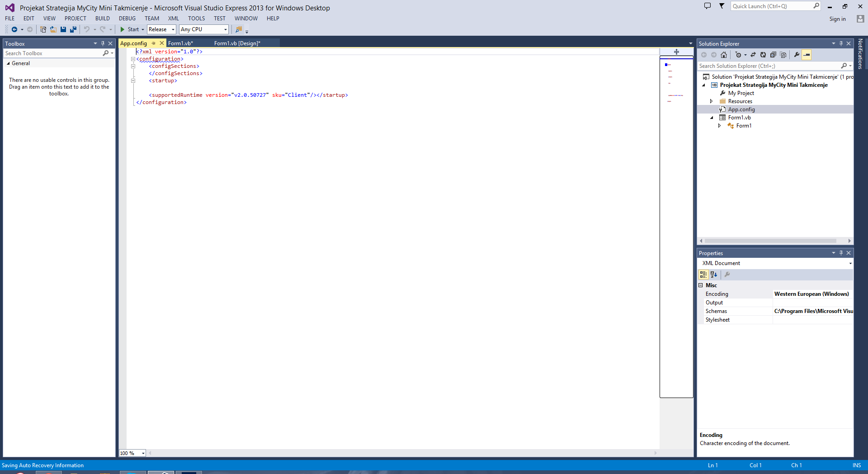868x474 pixels.
Task: Click the Redo toolbar icon
Action: point(103,29)
